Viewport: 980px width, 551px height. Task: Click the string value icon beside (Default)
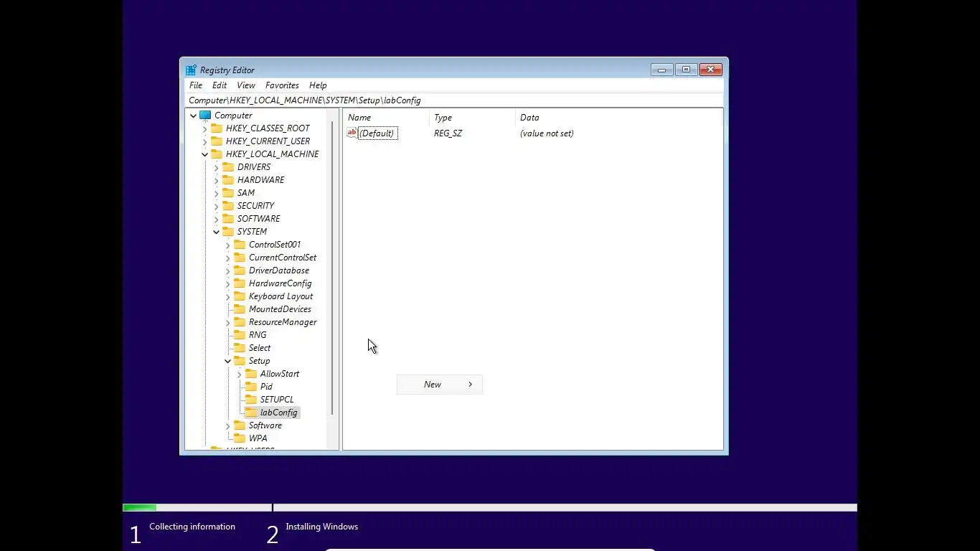(352, 133)
